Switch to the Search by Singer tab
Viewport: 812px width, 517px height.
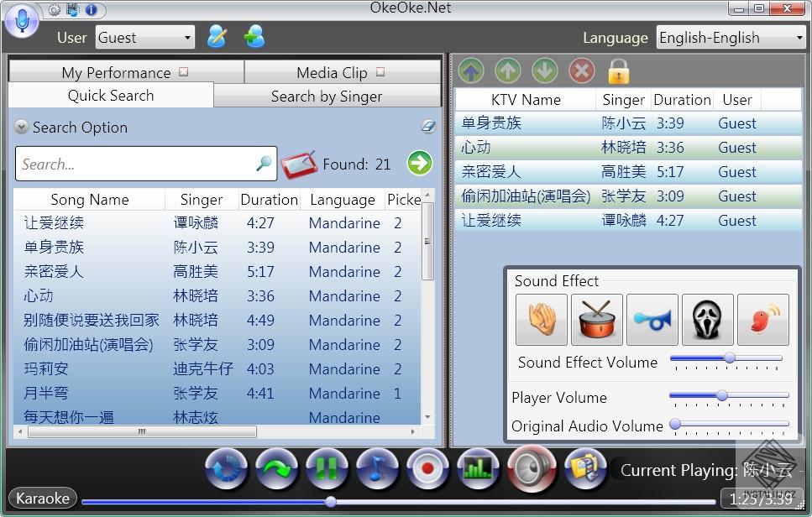327,97
